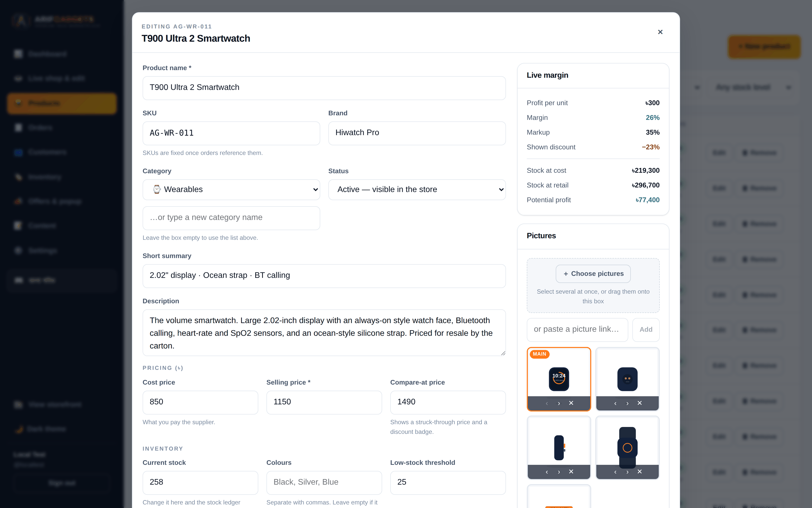Move the side-view watch picture forward
The height and width of the screenshot is (508, 812).
click(559, 472)
